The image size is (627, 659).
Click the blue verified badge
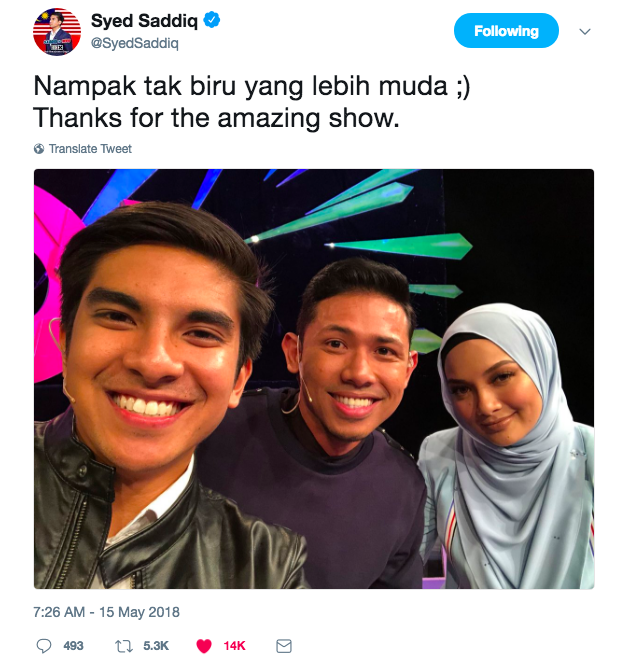point(212,20)
